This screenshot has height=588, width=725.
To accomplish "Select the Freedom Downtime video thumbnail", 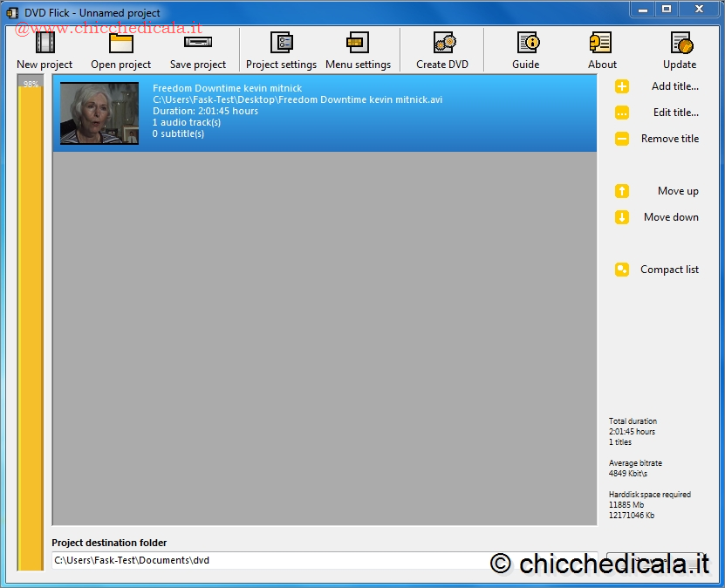I will coord(99,113).
